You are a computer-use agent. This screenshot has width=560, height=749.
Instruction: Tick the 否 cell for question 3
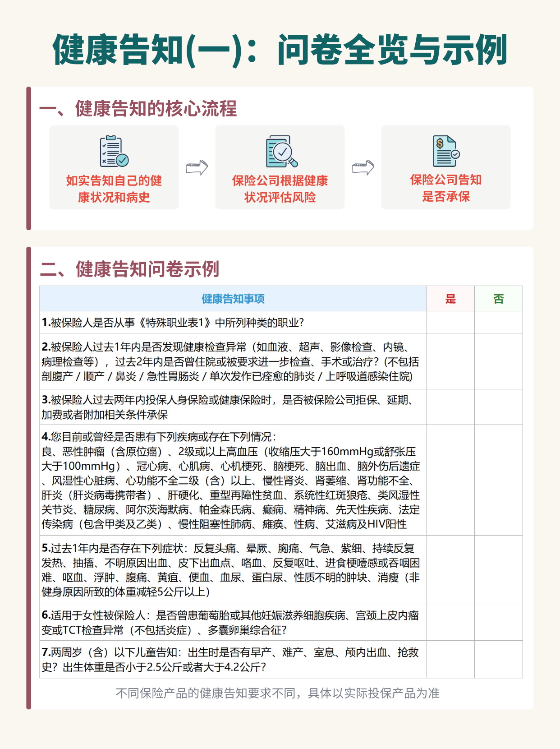498,407
